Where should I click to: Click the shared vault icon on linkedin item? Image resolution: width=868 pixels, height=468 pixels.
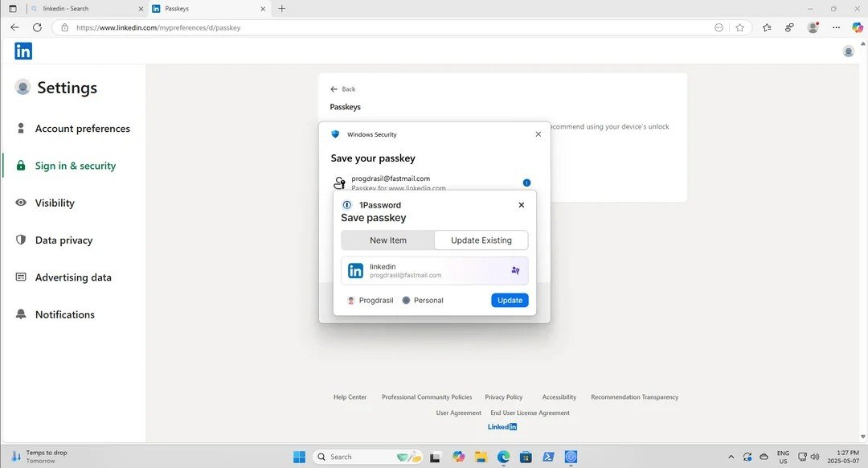click(515, 270)
